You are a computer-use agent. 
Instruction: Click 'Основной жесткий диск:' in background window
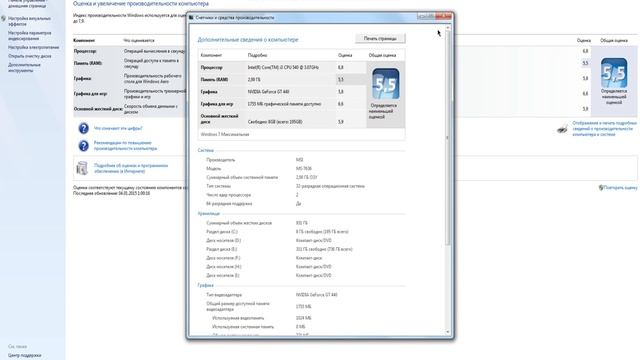98,109
